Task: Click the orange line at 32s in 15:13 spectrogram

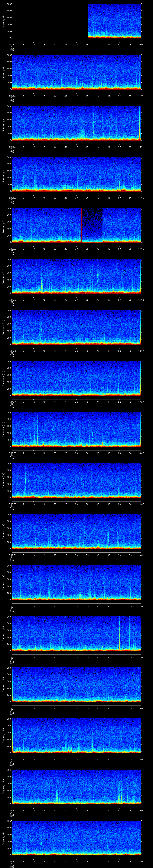Action: (x=81, y=225)
